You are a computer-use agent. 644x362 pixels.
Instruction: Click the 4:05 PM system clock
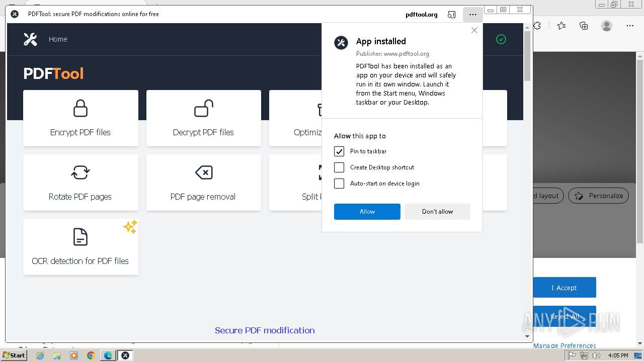coord(618,355)
